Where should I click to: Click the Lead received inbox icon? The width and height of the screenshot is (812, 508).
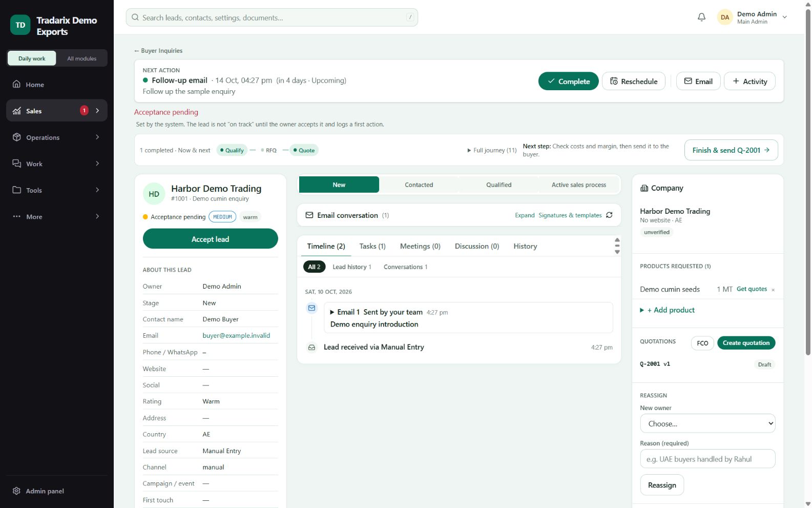click(311, 347)
